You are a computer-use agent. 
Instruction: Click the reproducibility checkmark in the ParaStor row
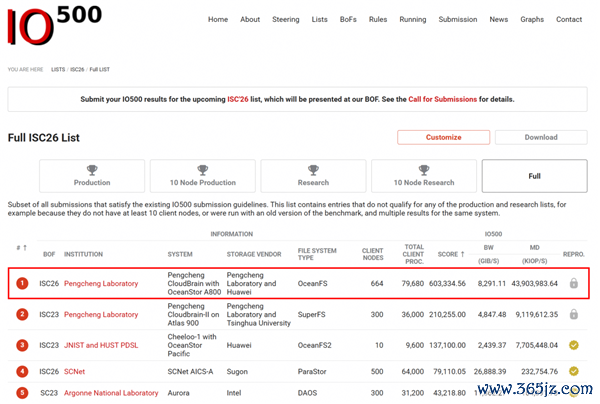(574, 371)
